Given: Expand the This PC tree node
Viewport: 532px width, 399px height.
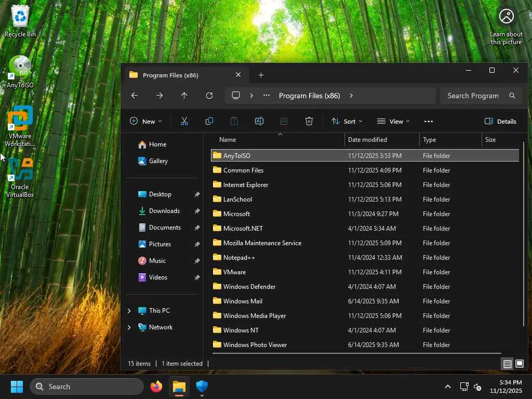Looking at the screenshot, I should [129, 311].
